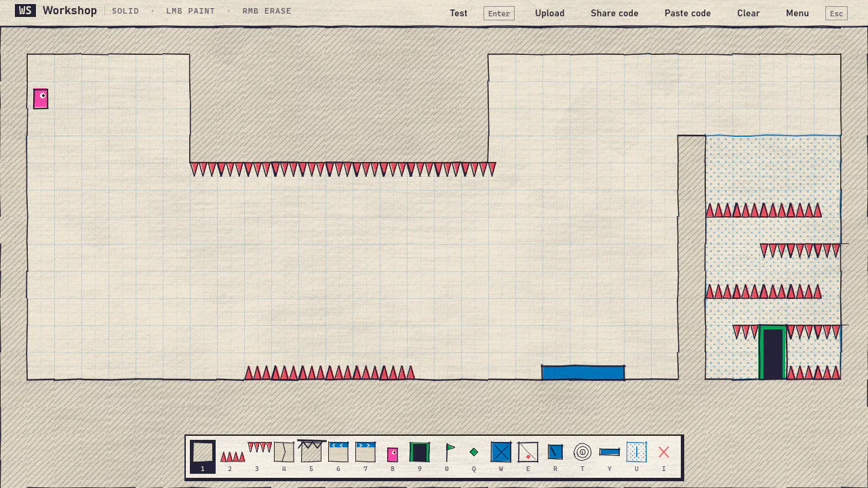Image resolution: width=868 pixels, height=488 pixels.
Task: Select the right conveyor tile (slot 7)
Action: point(366,452)
